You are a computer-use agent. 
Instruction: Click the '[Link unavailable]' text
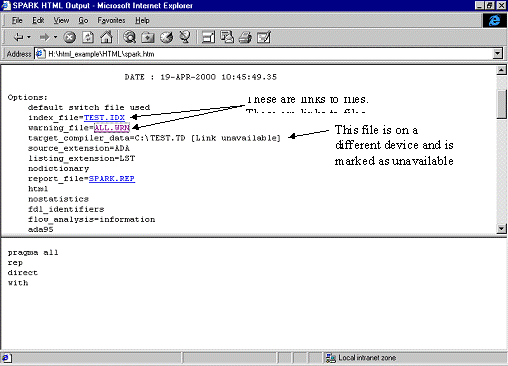click(x=236, y=138)
